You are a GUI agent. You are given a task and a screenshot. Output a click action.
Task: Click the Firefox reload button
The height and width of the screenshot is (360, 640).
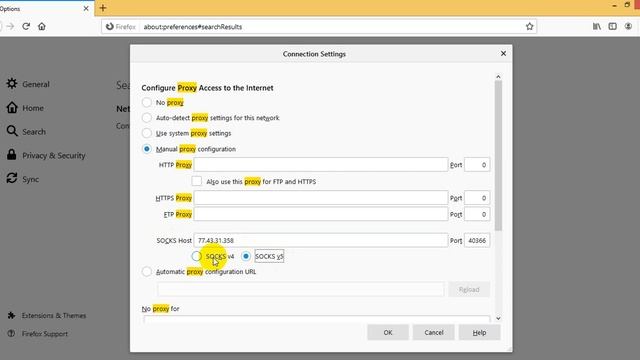pos(26,27)
